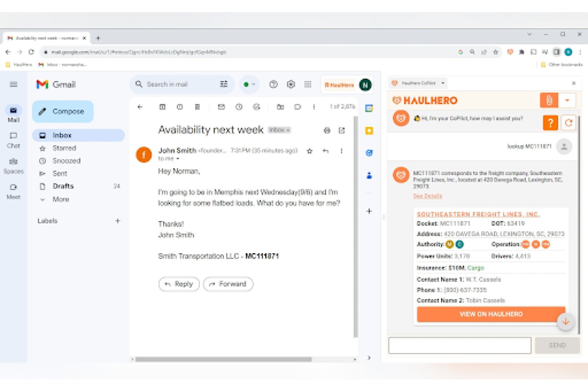Open more options for John Smith's message
This screenshot has width=588, height=392.
(x=341, y=151)
